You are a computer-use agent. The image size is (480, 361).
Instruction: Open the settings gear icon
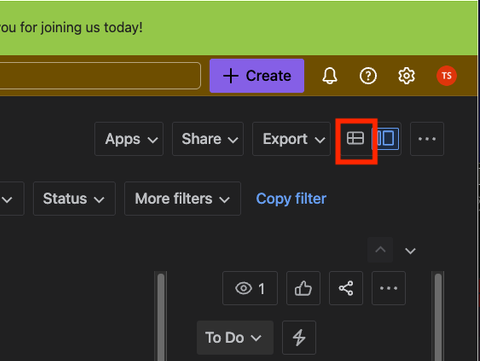[x=406, y=76]
